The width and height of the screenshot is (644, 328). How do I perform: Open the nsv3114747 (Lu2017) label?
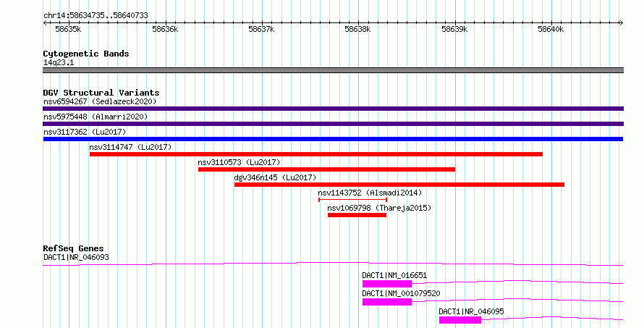click(x=130, y=147)
